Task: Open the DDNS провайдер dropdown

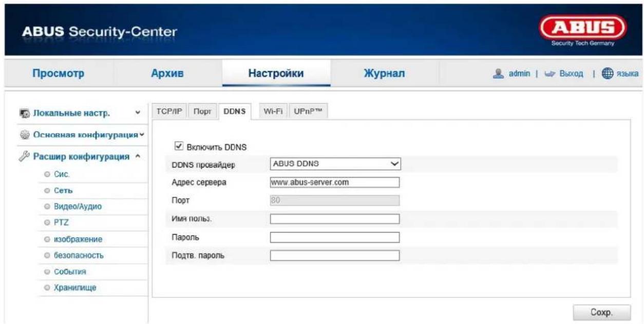Action: pyautogui.click(x=335, y=164)
